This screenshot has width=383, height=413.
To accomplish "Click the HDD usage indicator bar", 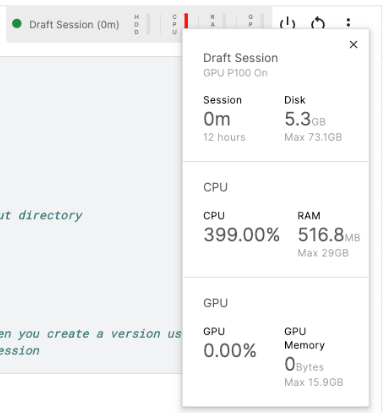I will [x=148, y=24].
